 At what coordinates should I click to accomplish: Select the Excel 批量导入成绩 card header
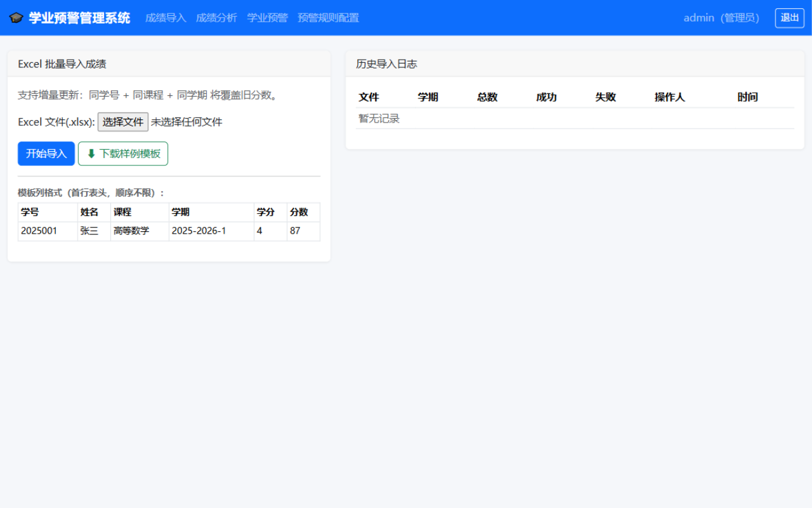[x=169, y=64]
